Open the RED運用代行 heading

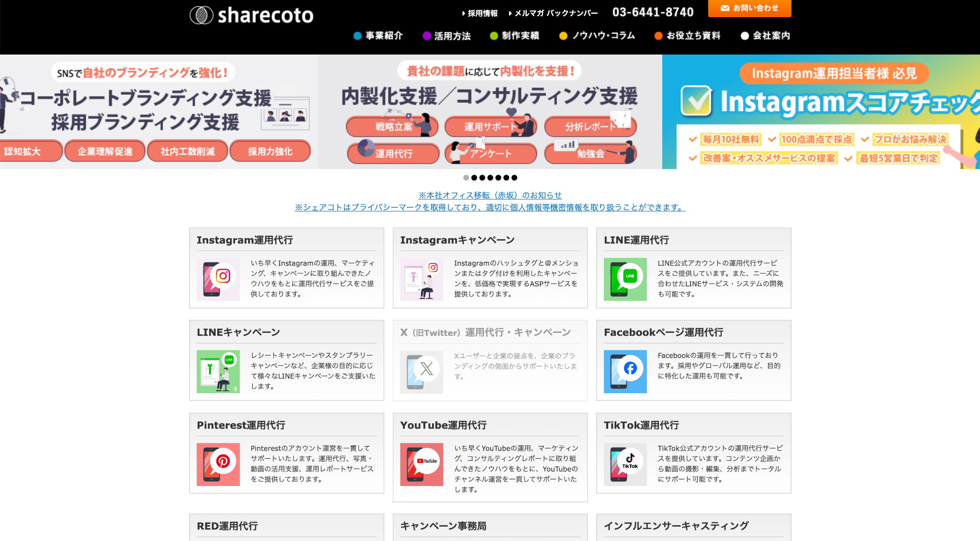tap(227, 526)
